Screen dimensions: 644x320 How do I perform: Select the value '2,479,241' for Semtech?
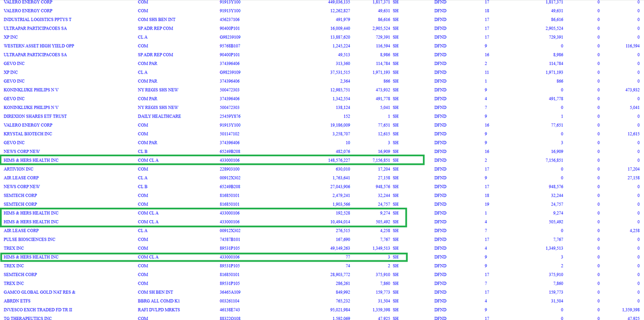[341, 195]
